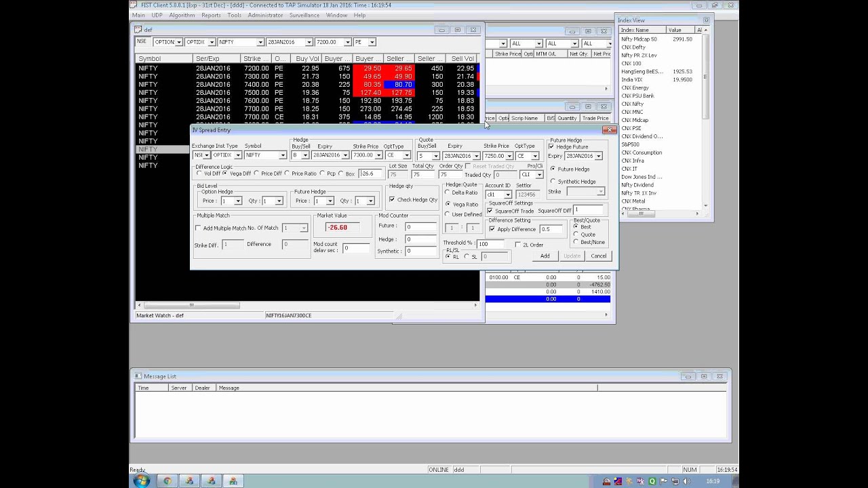Expand the 7200.00 strike dropdown in Market Watch
Screen dimensions: 868x488
(x=347, y=42)
